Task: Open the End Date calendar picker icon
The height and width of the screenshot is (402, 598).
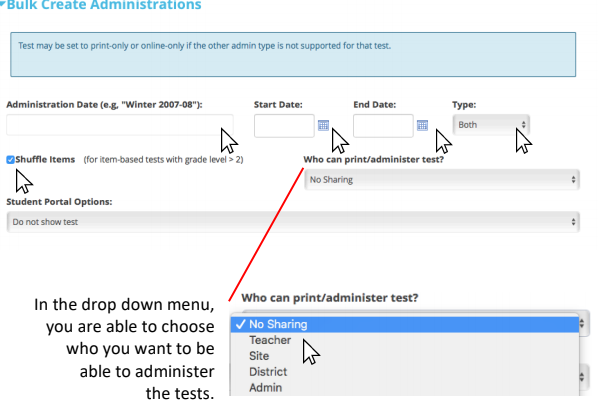Action: pyautogui.click(x=422, y=125)
